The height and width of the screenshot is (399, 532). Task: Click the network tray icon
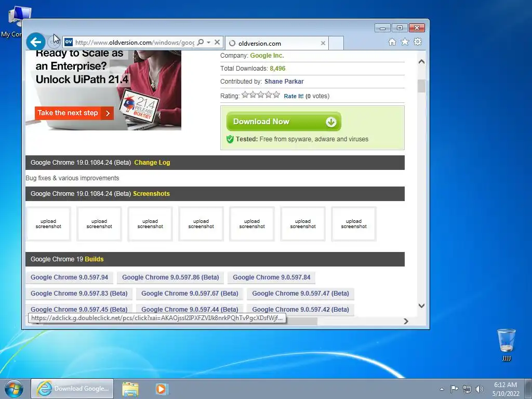click(x=467, y=389)
